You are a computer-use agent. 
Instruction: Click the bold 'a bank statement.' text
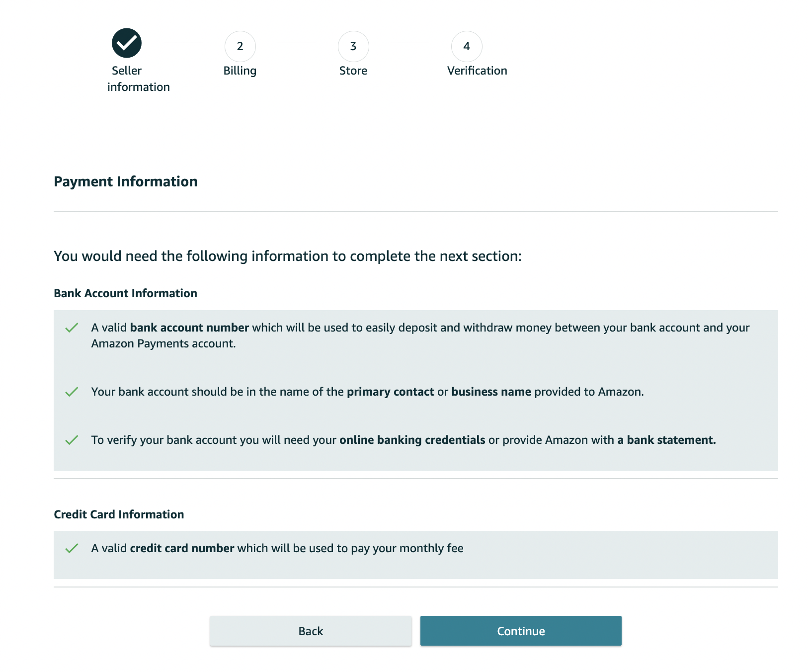(x=666, y=440)
